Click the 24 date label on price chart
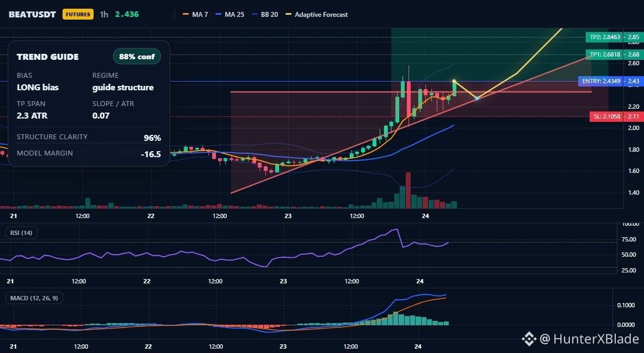The height and width of the screenshot is (353, 644). point(425,216)
